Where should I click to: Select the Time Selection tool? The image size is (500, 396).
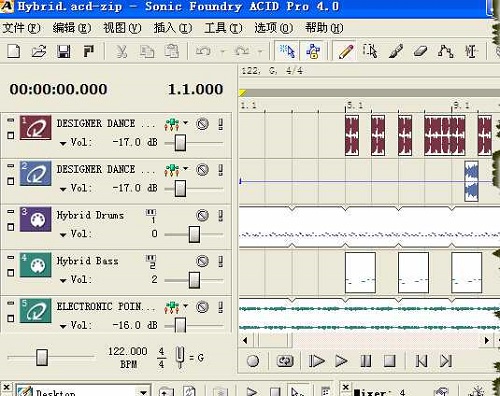pyautogui.click(x=471, y=51)
